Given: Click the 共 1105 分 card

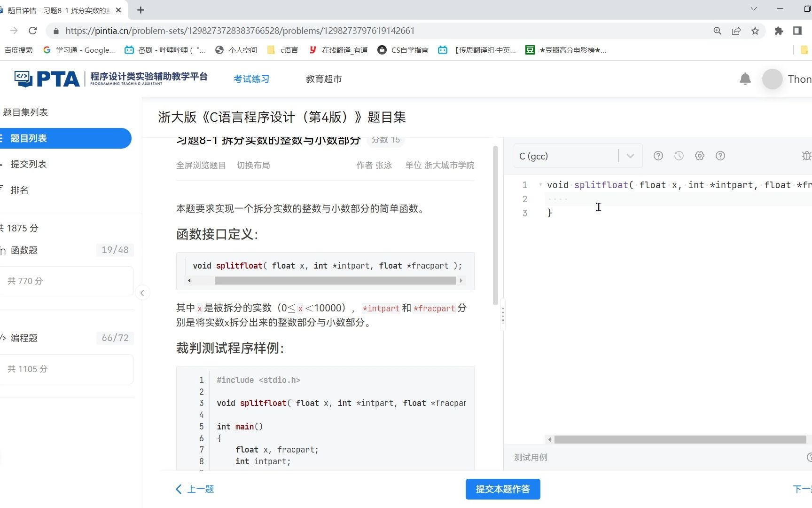Looking at the screenshot, I should point(66,369).
